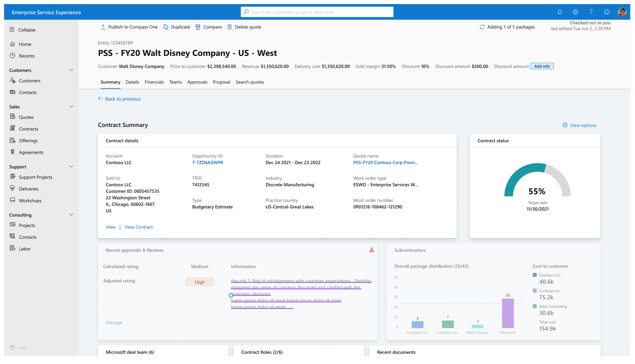
Task: Collapse the Support section chevron
Action: (x=71, y=167)
